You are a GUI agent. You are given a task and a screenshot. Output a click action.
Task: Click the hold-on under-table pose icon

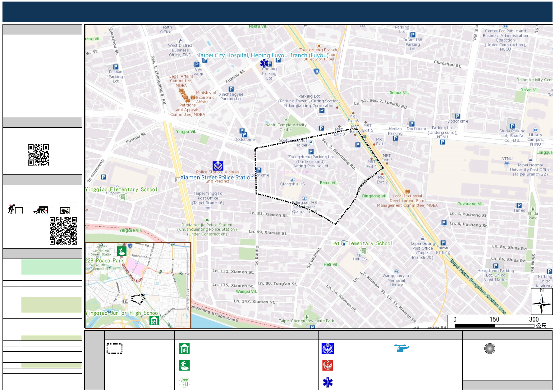pos(65,210)
